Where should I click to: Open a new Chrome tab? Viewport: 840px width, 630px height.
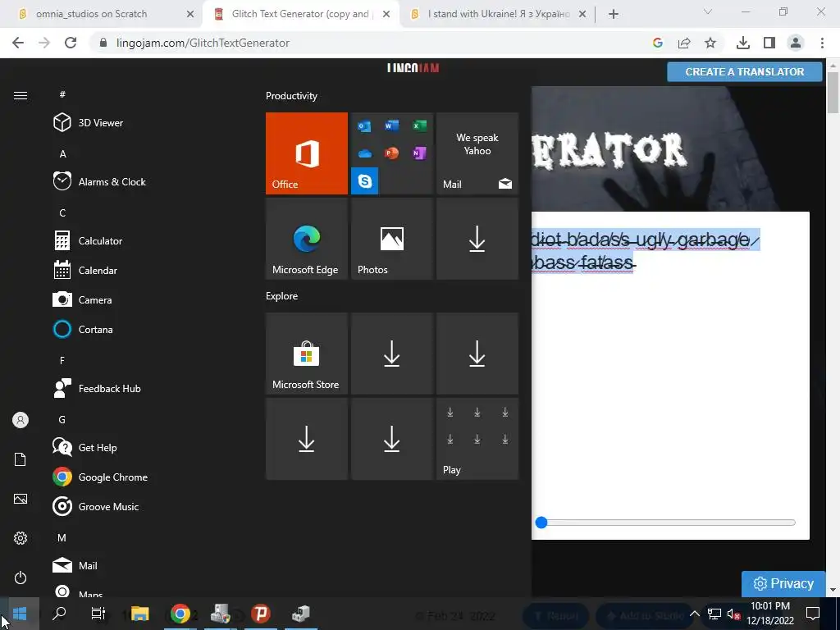click(x=614, y=15)
